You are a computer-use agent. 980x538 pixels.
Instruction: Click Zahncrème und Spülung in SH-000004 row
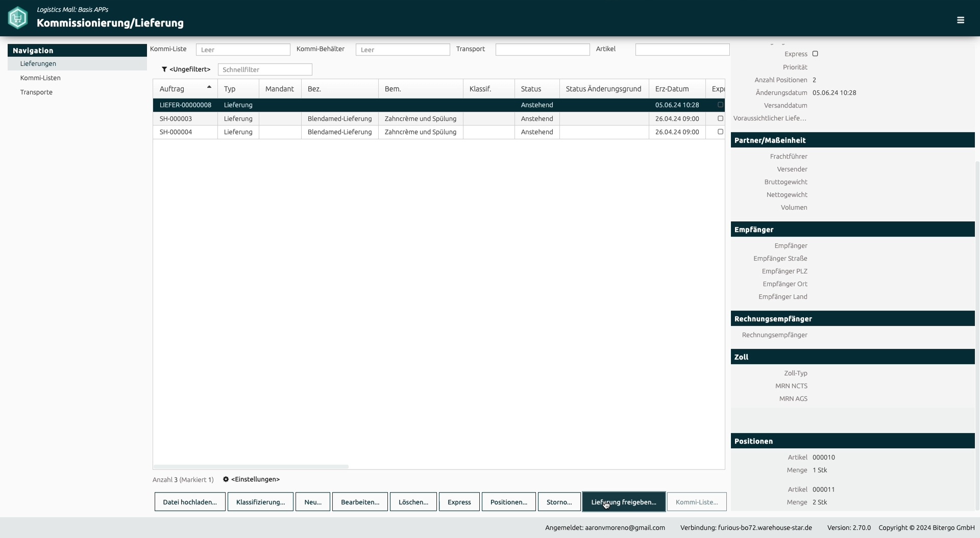(x=421, y=132)
